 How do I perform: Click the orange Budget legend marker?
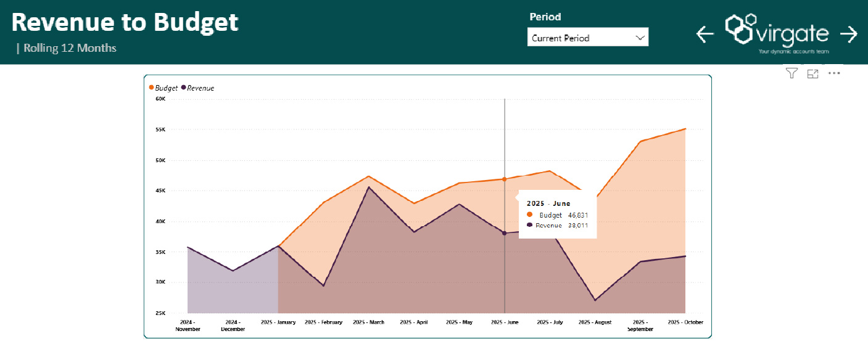click(152, 88)
